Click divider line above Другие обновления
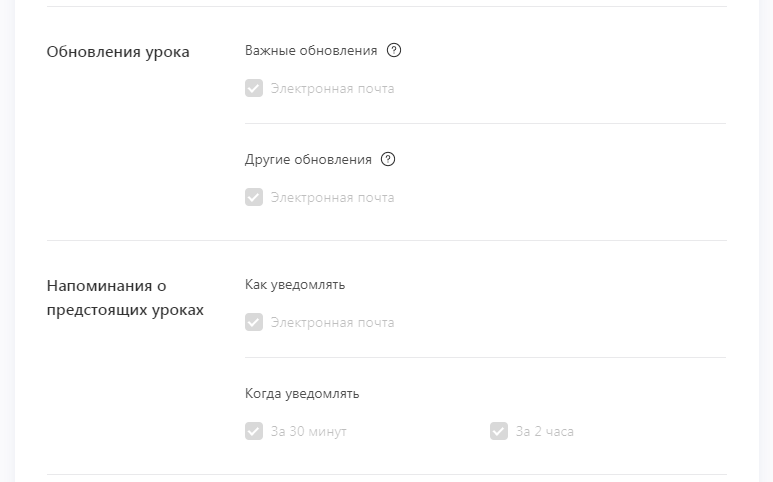 click(486, 124)
